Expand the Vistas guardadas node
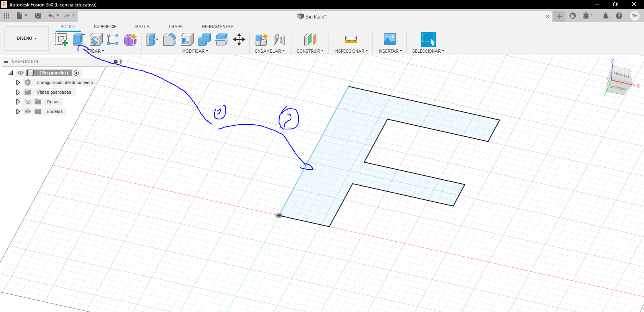The image size is (644, 312). point(18,92)
